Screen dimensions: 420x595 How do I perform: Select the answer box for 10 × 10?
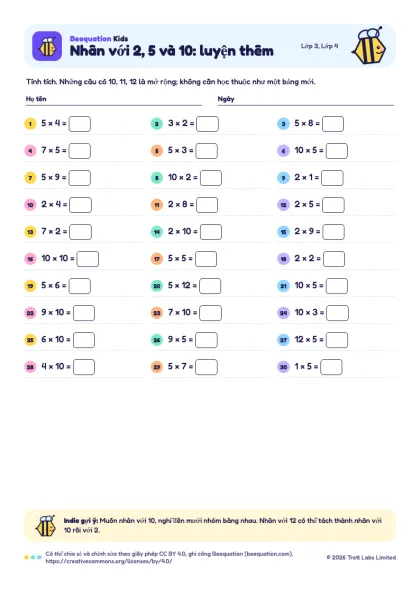click(x=88, y=259)
